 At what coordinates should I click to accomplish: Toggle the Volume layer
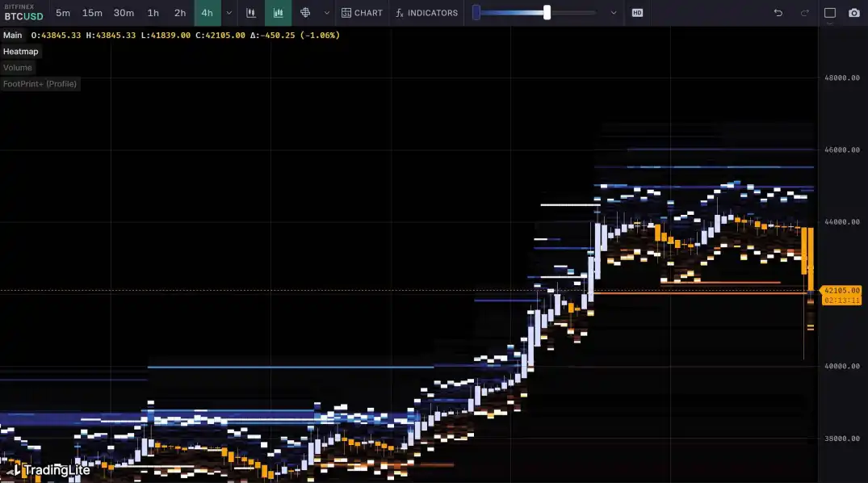pyautogui.click(x=18, y=68)
